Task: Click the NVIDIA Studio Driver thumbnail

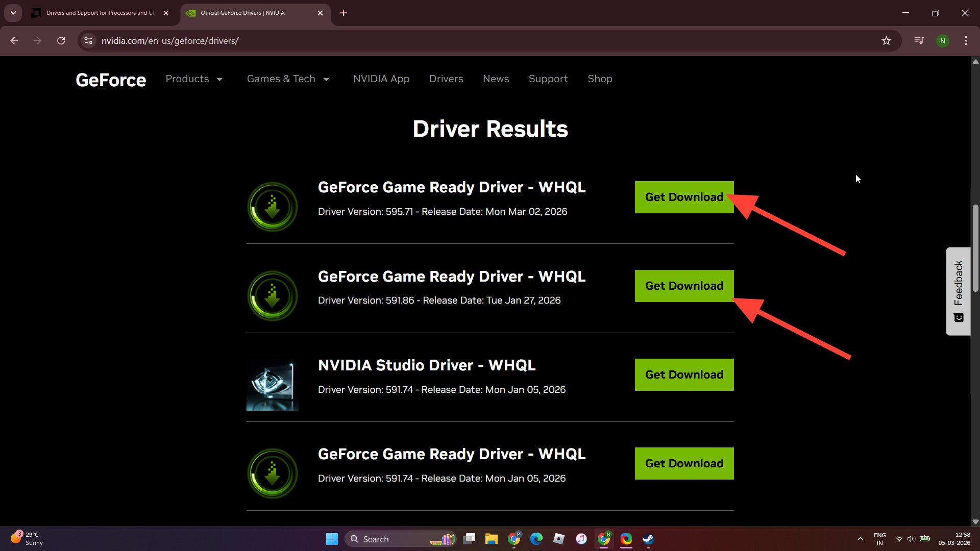Action: point(273,385)
